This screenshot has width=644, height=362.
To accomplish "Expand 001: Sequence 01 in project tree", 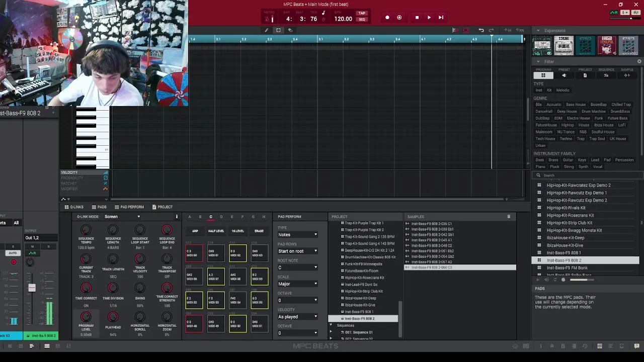I will point(331,332).
